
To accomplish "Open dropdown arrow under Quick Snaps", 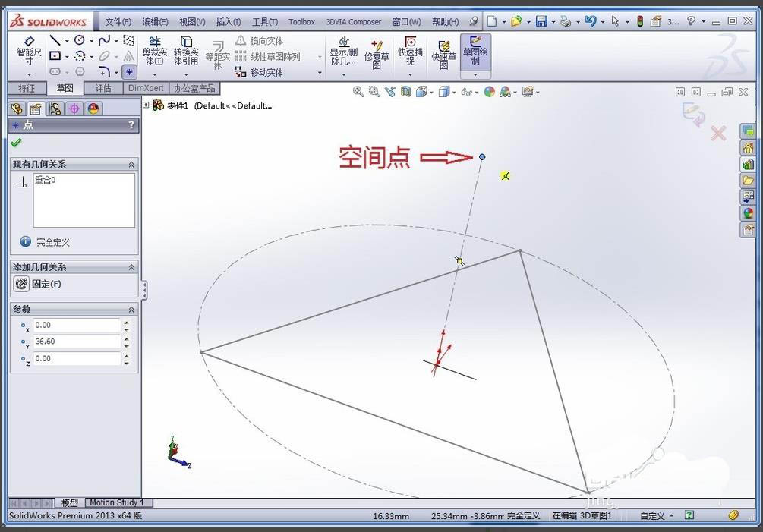I will pyautogui.click(x=410, y=74).
